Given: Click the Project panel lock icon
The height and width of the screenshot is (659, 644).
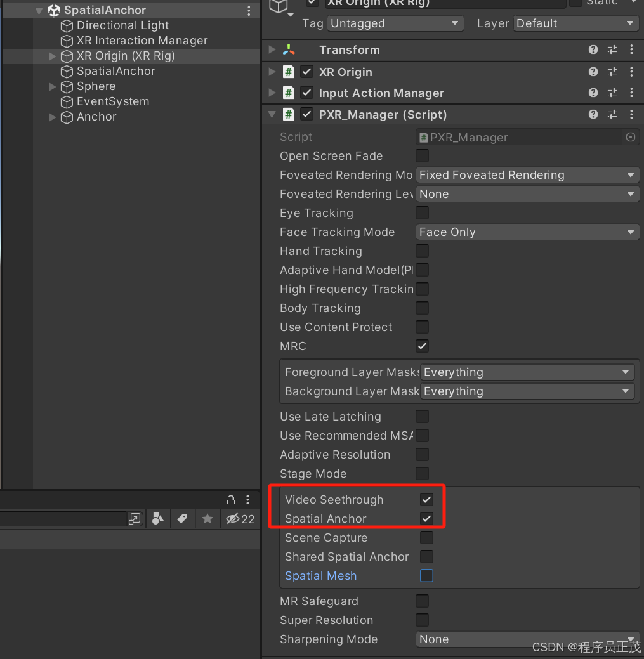Looking at the screenshot, I should click(x=231, y=499).
